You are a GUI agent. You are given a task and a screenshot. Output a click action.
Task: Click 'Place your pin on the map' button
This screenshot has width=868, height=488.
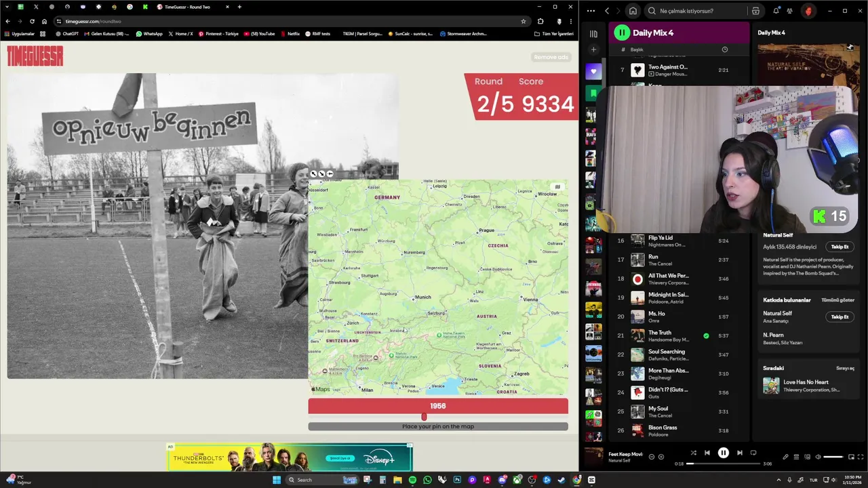tap(438, 426)
